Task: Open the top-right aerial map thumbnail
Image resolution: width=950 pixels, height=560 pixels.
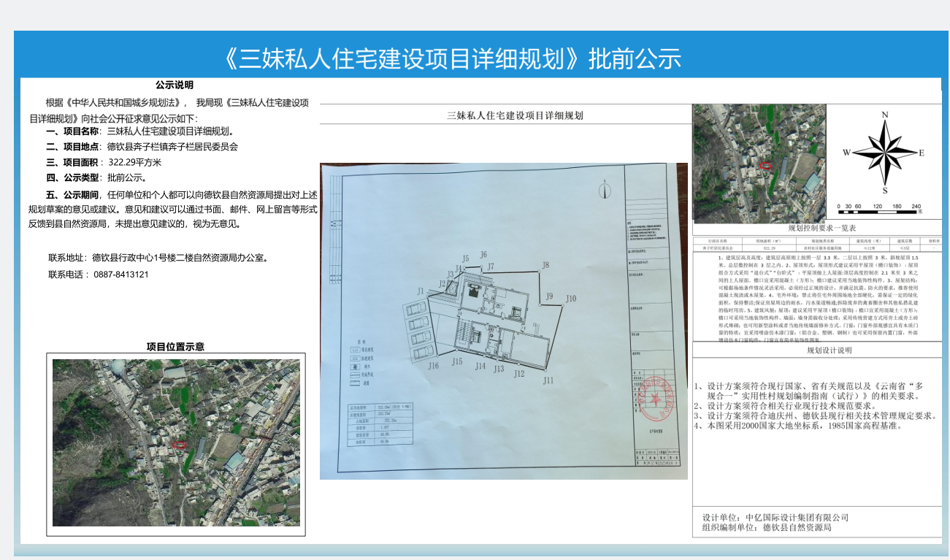Action: coord(759,163)
